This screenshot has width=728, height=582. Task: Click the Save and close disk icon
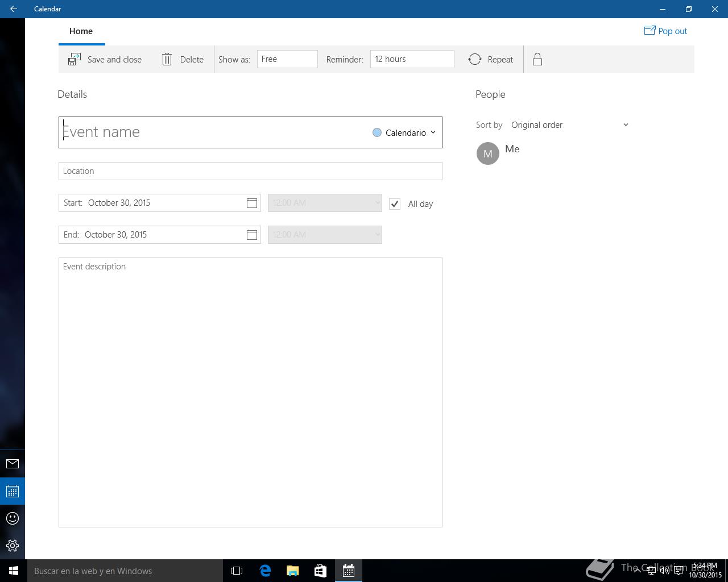[75, 59]
